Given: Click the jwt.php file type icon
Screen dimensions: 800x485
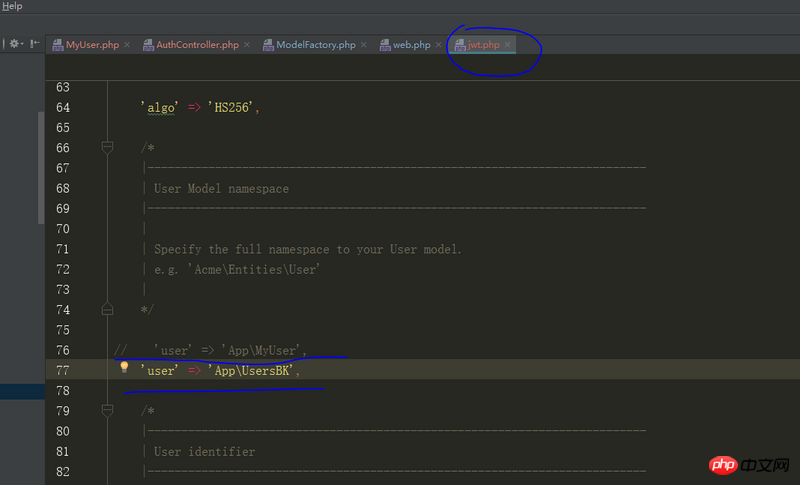Looking at the screenshot, I should point(460,45).
